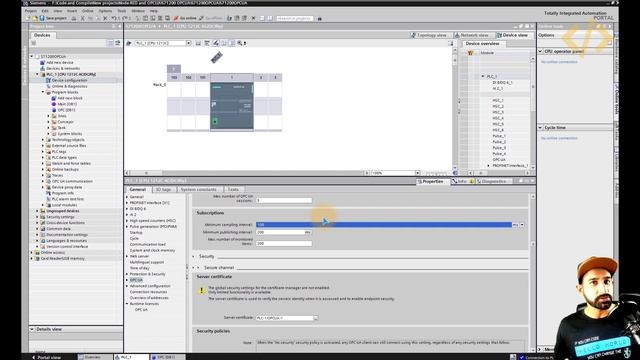
Task: Click the Online & diagnostics icon
Action: (48, 86)
